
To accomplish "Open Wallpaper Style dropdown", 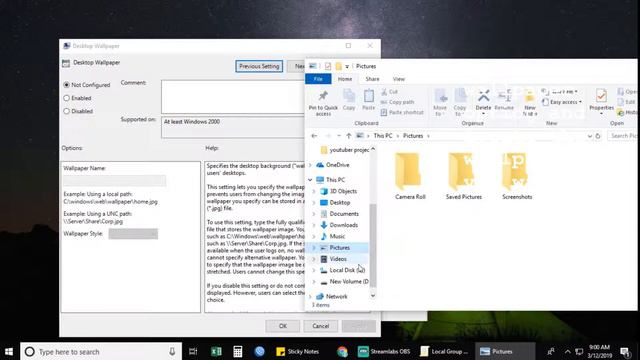I will click(x=133, y=234).
